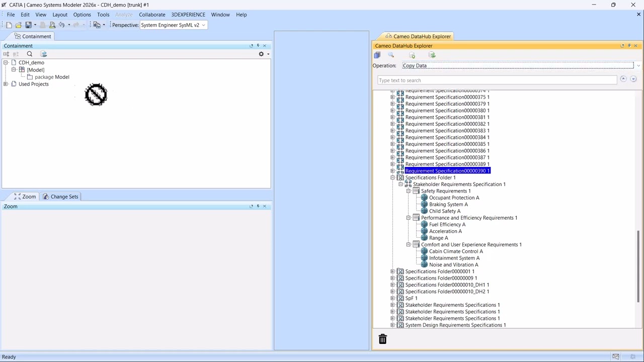Click the status bar message icon

pos(615,356)
